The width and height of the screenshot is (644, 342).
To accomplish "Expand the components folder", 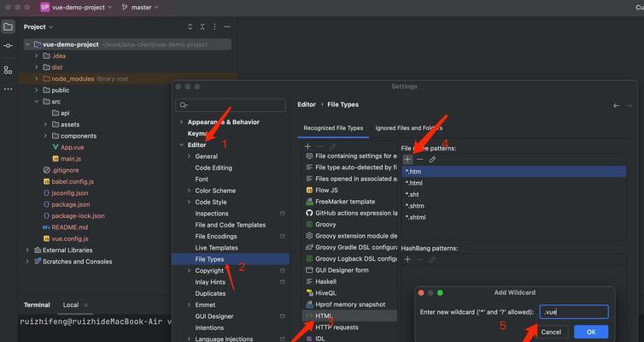I will coord(45,136).
